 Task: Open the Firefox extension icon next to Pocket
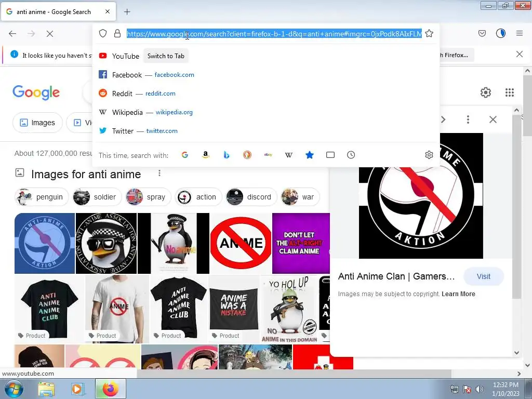point(501,33)
